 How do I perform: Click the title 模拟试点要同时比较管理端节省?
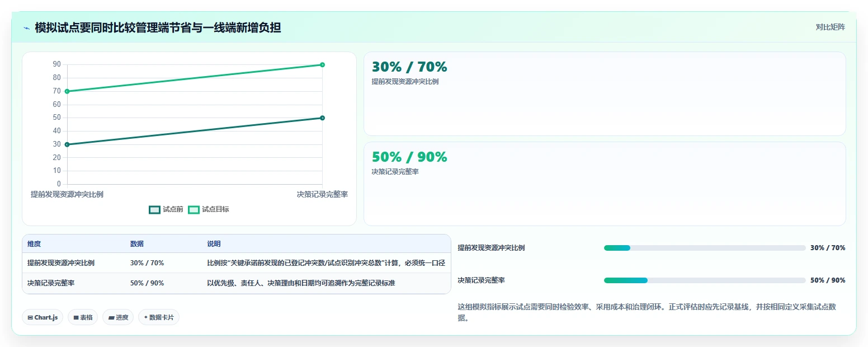tap(158, 27)
